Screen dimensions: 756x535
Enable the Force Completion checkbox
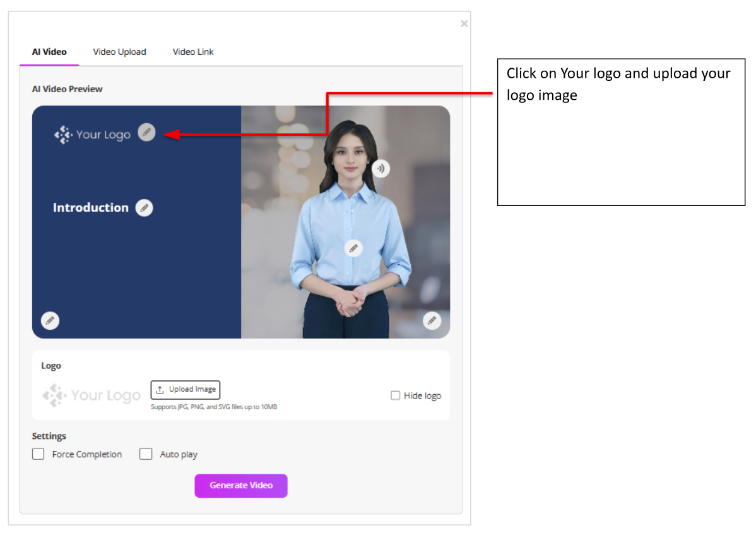pyautogui.click(x=38, y=454)
